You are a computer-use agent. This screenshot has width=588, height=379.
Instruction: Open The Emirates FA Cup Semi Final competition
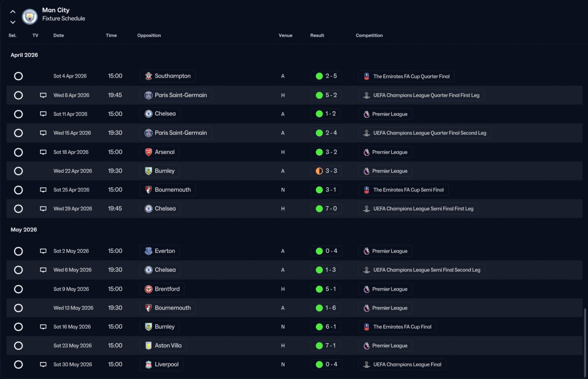pos(403,190)
